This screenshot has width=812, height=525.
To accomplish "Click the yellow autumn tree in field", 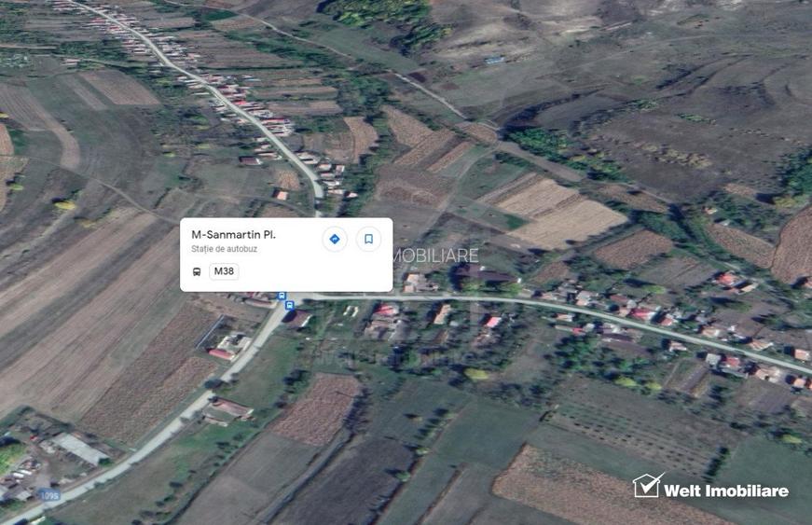I will tap(64, 205).
